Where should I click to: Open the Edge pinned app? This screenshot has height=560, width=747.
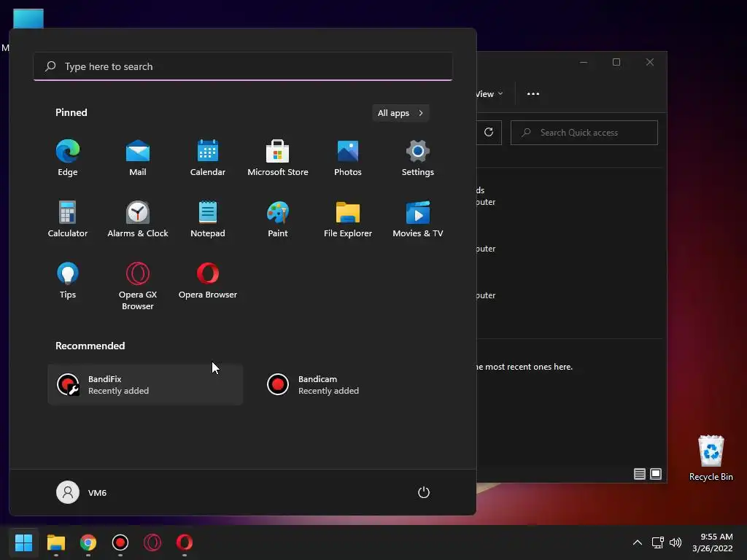tap(68, 157)
